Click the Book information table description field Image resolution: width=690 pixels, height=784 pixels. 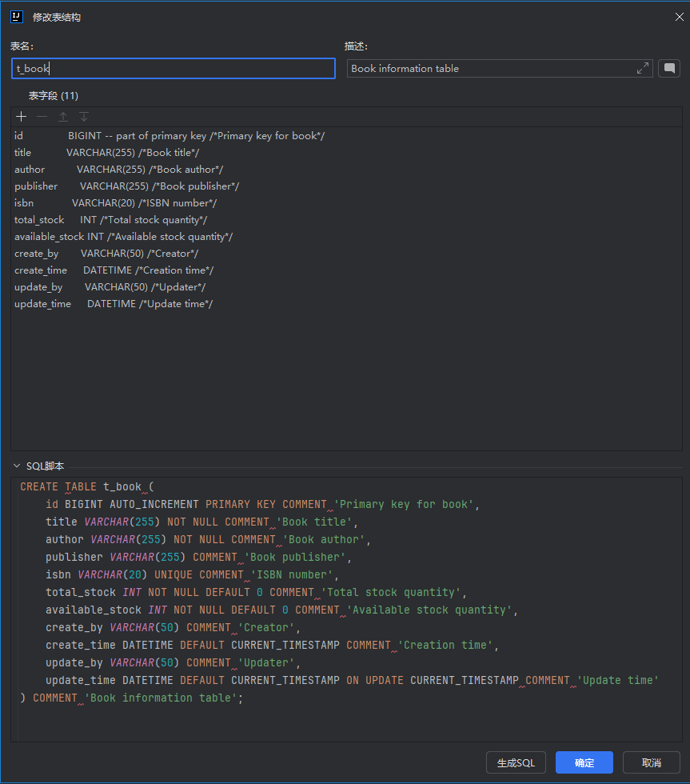coord(492,69)
